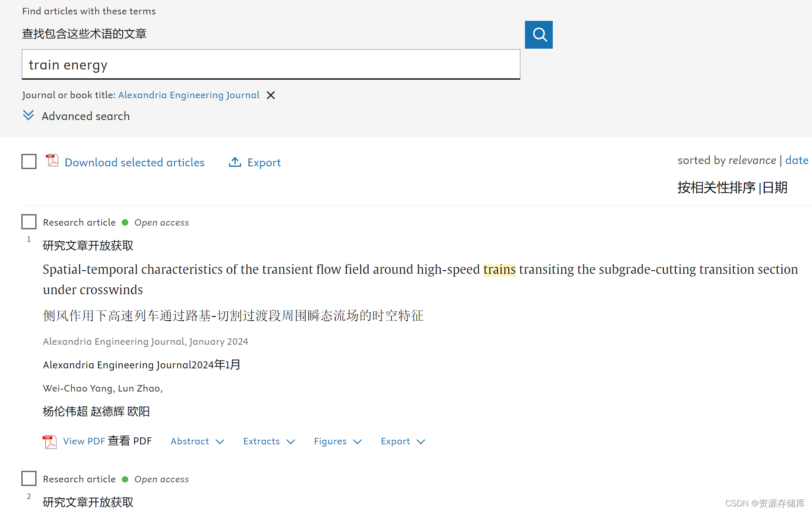The image size is (812, 512).
Task: Click the 'Alexandria Engineering Journal, January 2024' text
Action: pos(146,341)
